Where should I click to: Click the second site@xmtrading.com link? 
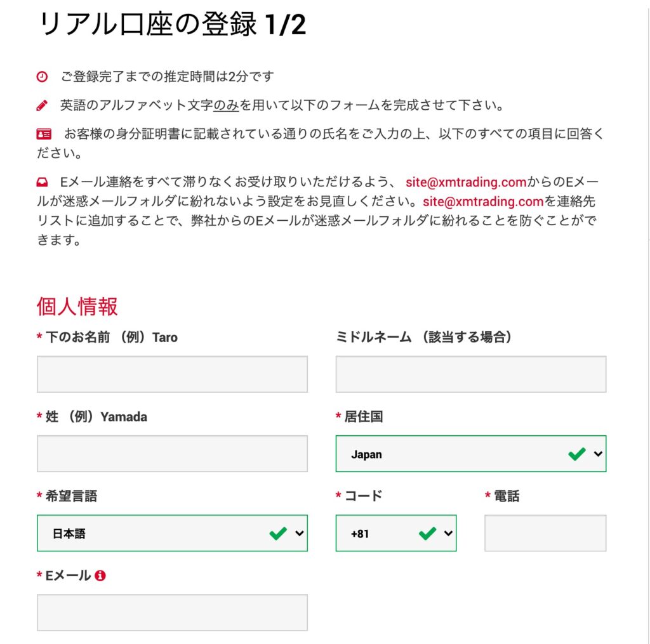pos(484,202)
